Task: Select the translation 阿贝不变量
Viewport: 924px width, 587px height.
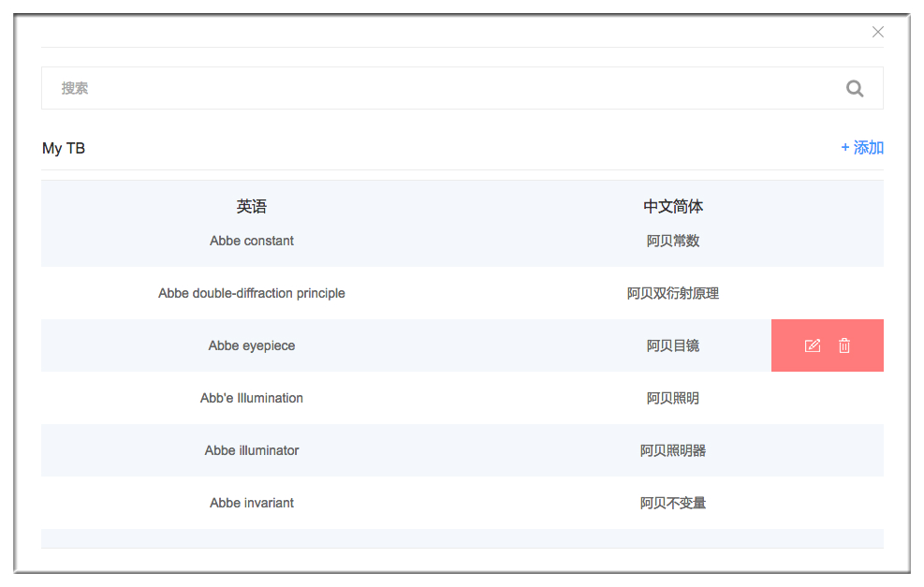Action: [673, 503]
